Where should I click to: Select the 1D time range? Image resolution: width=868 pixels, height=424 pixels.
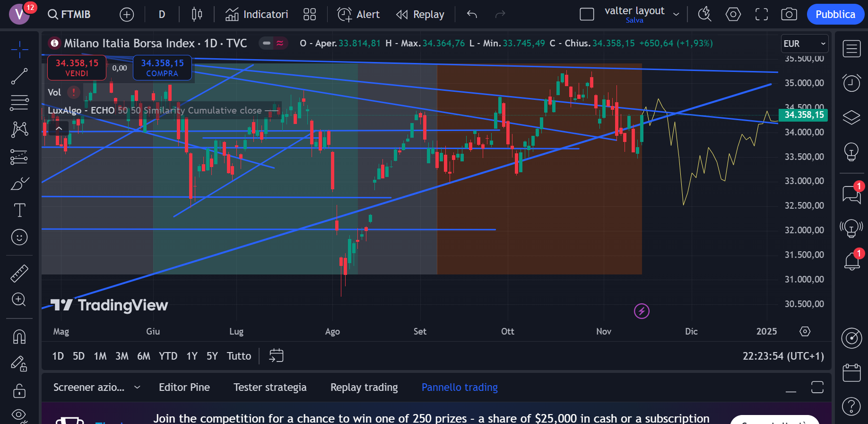(58, 356)
